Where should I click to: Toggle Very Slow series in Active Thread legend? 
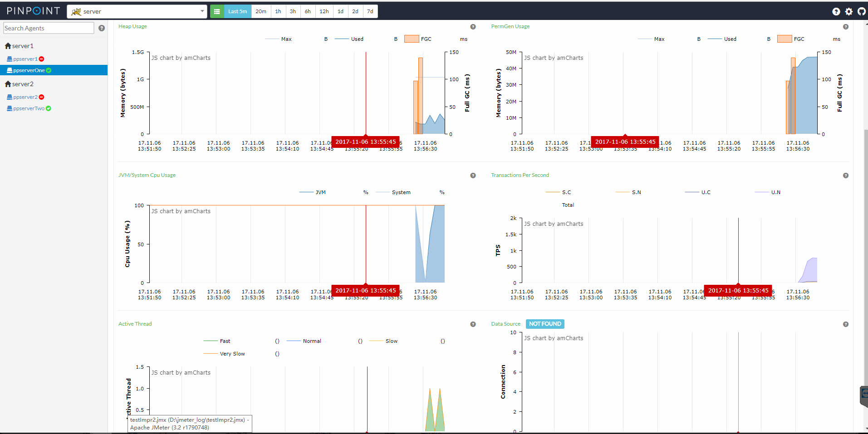[x=232, y=354]
